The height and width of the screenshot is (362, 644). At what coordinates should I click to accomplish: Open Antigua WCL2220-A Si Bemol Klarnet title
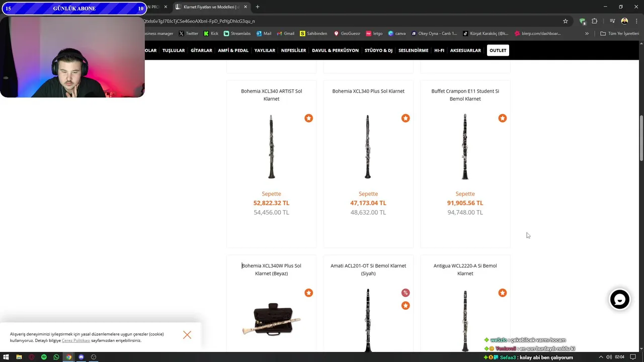(x=465, y=269)
